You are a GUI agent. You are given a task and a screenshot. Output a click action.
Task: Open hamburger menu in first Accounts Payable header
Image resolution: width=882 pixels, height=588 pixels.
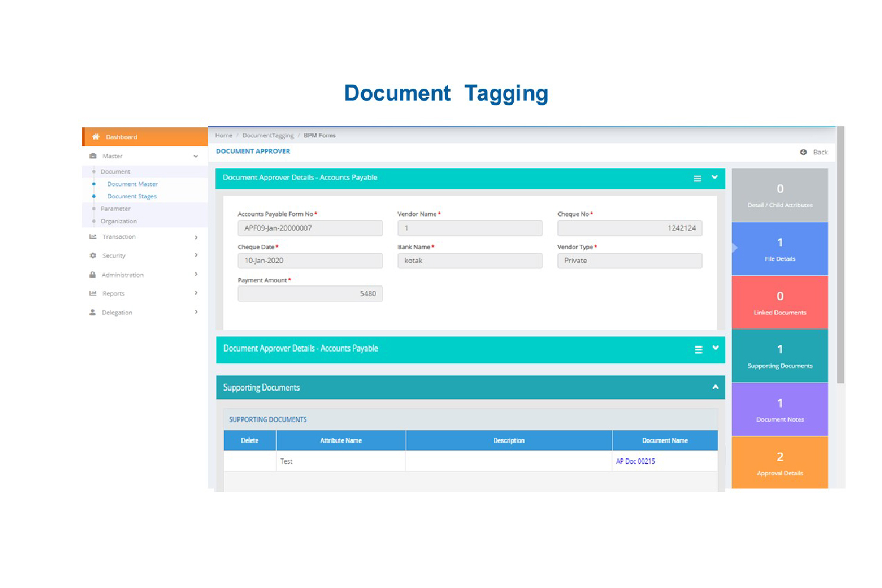pos(697,179)
